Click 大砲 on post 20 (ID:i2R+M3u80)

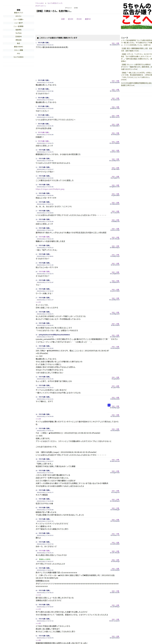click(118, 238)
